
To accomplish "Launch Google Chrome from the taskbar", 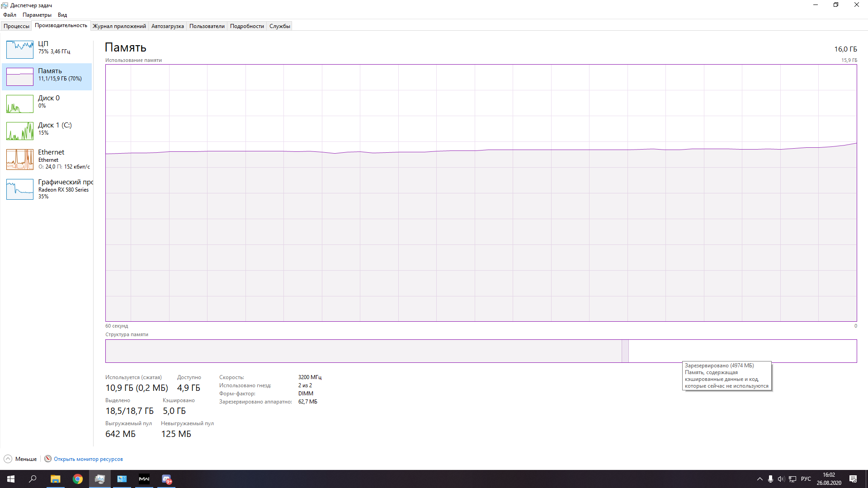I will tap(78, 479).
